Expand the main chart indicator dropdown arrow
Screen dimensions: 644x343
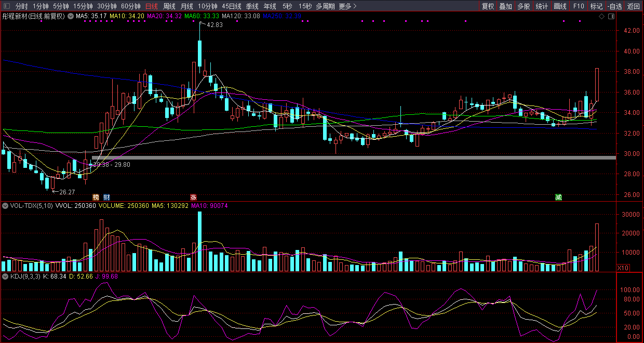tap(71, 17)
